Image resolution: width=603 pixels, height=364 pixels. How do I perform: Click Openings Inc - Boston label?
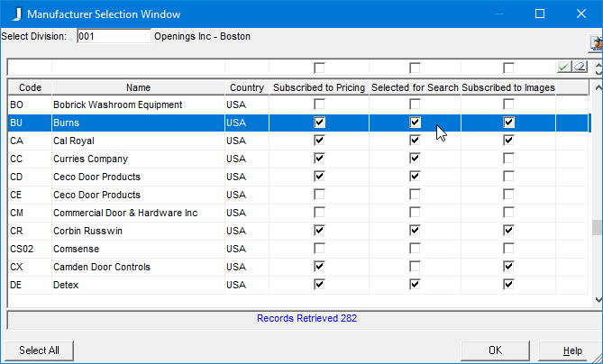point(202,37)
